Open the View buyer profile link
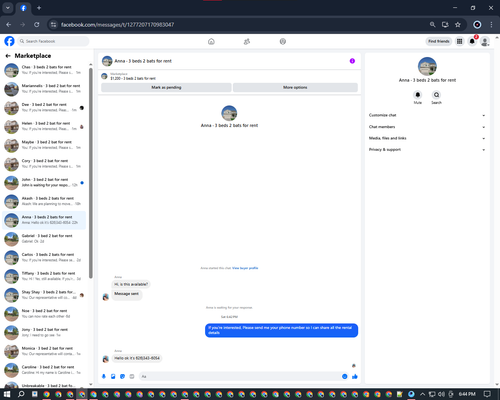Image resolution: width=500 pixels, height=400 pixels. [x=245, y=268]
